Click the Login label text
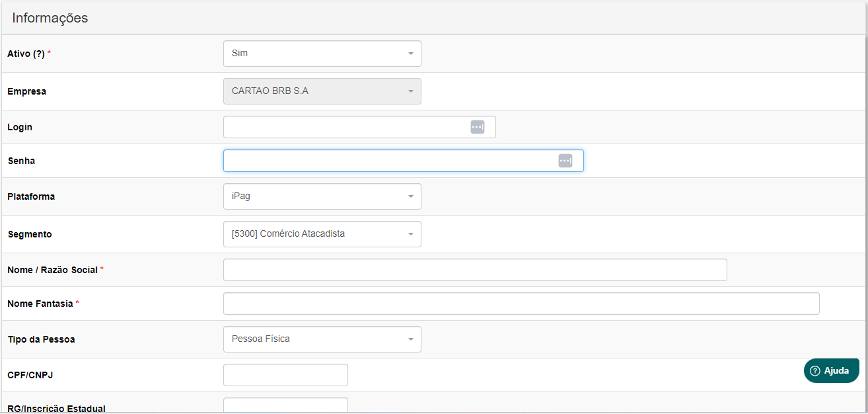The width and height of the screenshot is (868, 414). click(x=20, y=127)
